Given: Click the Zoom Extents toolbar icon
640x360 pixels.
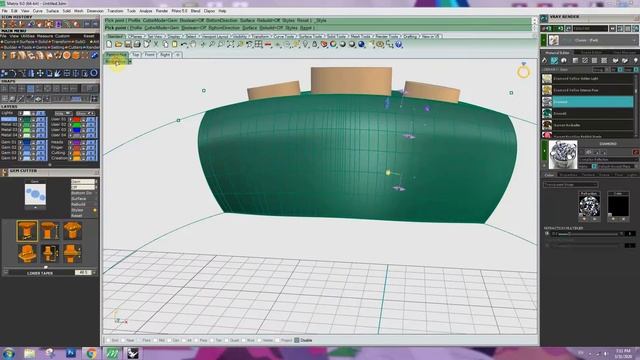Looking at the screenshot, I should point(231,44).
